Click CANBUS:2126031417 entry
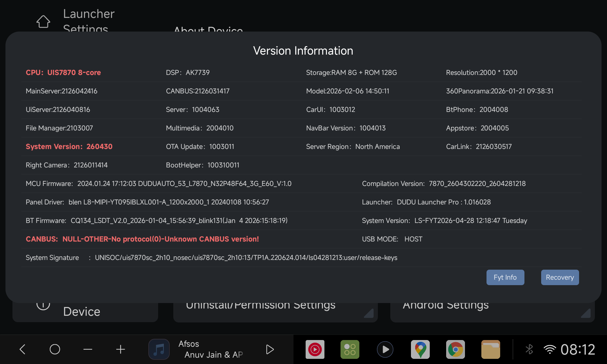This screenshot has width=607, height=364. (x=198, y=91)
